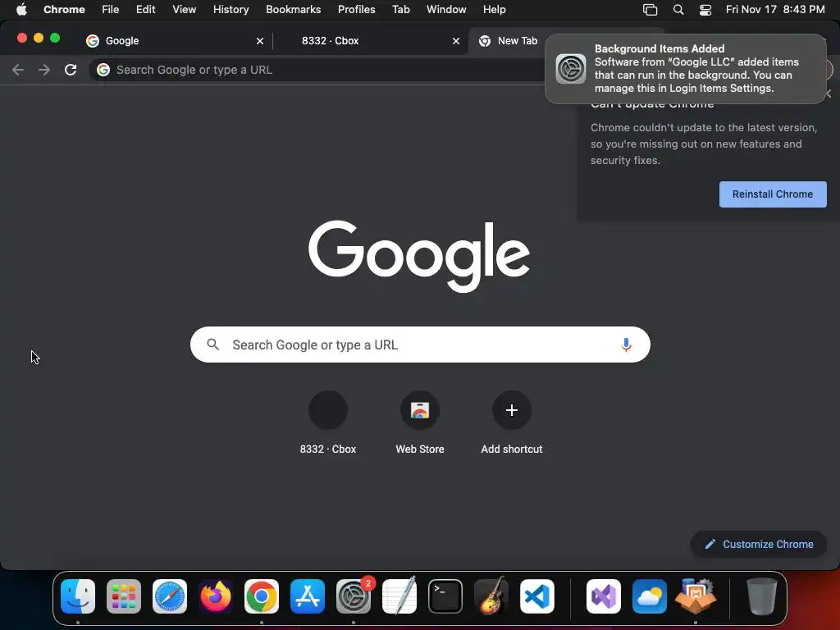
Task: Click the browser forward arrow
Action: (44, 70)
